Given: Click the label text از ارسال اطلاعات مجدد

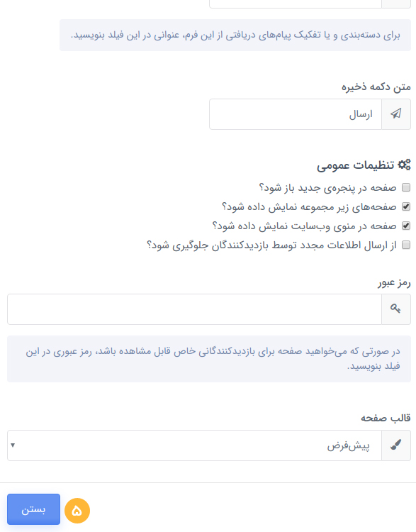Looking at the screenshot, I should pos(362,245).
